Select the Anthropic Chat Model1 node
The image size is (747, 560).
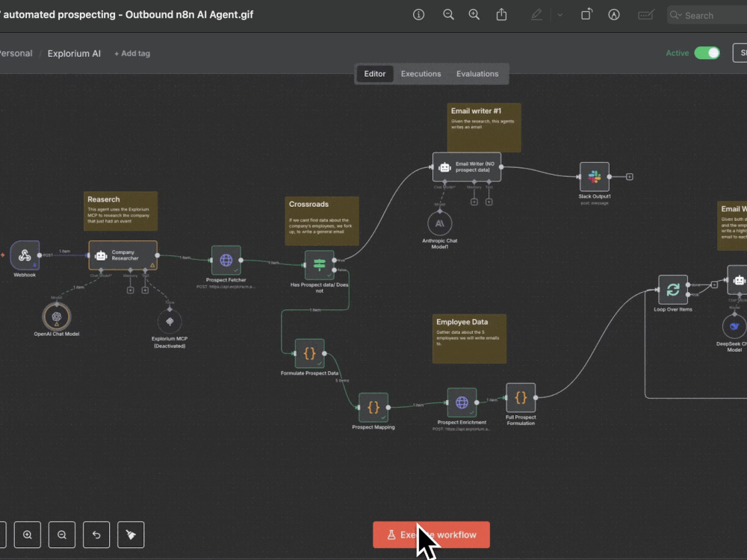[x=440, y=223]
